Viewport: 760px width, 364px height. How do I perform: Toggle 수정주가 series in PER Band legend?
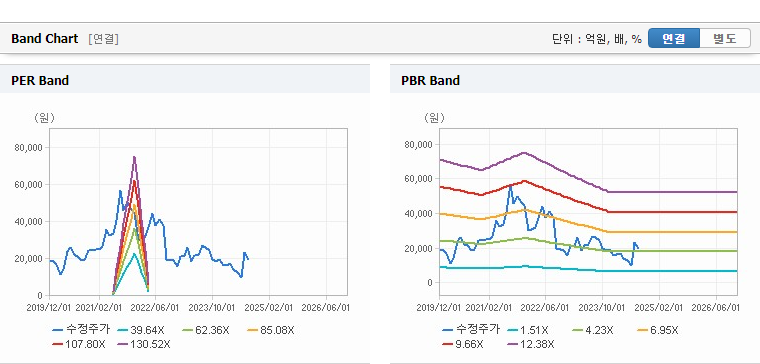81,330
